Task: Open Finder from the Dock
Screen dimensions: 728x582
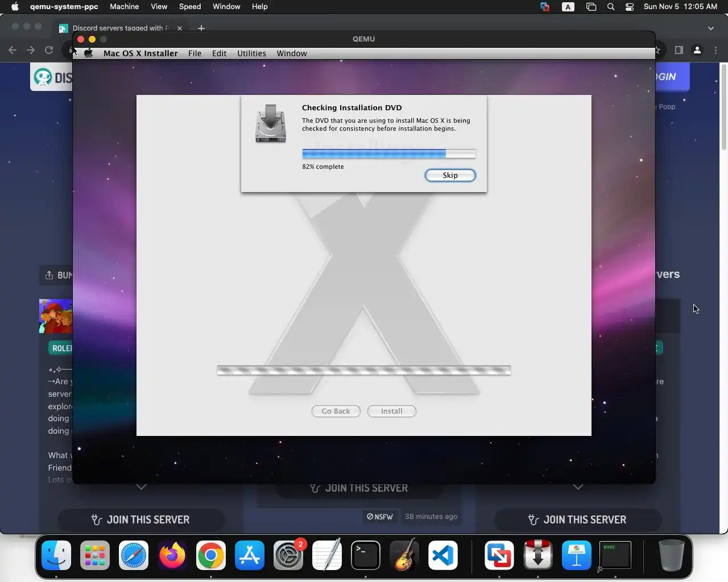Action: tap(56, 555)
